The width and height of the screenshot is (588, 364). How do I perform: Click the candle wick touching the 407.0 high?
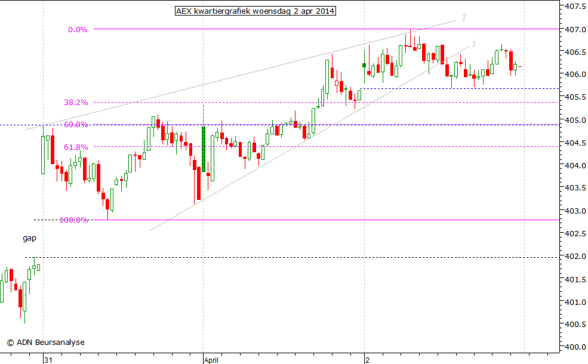pos(410,38)
